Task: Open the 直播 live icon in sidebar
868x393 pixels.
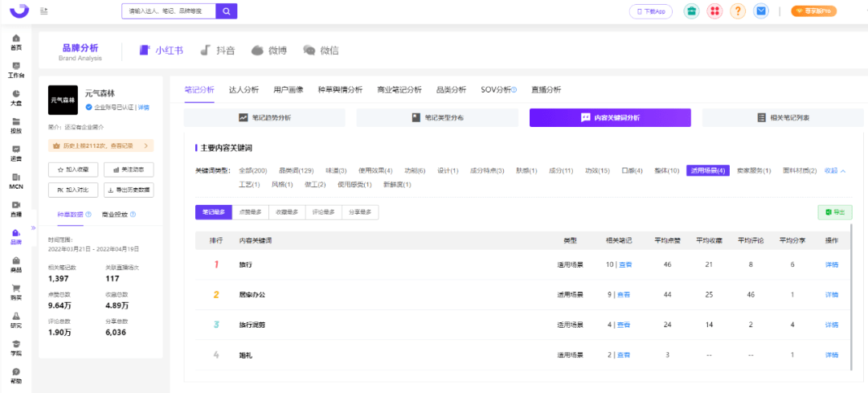Action: pos(16,209)
